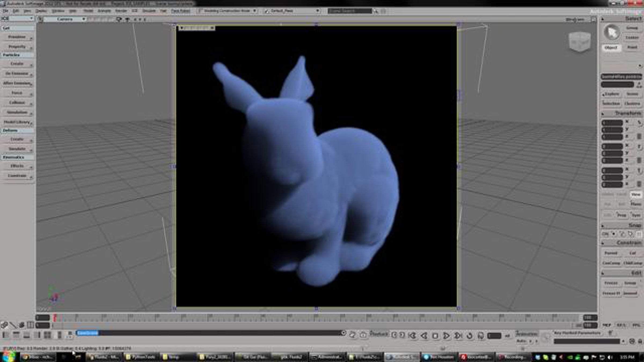Open the File menu
This screenshot has height=362, width=644.
click(5, 11)
